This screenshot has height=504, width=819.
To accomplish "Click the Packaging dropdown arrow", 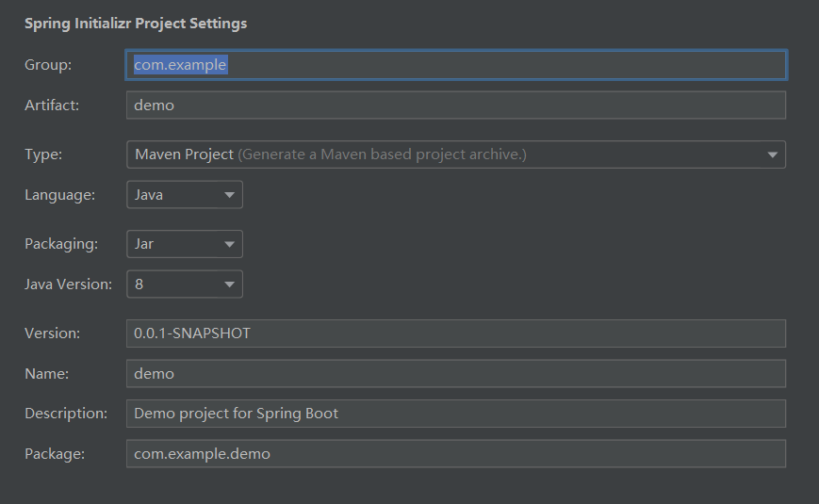I will 229,244.
